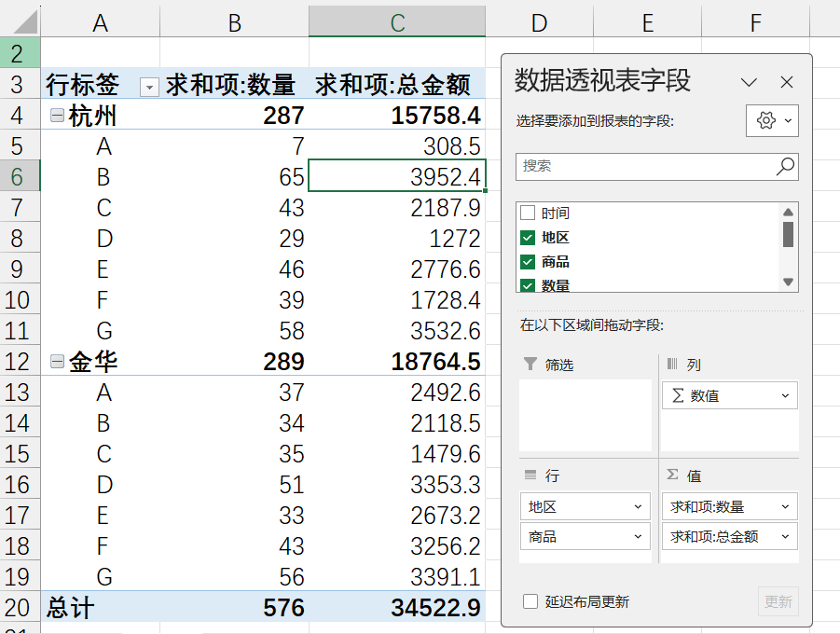Click the 金华 row label
Screen dimensions: 840x634
93,362
